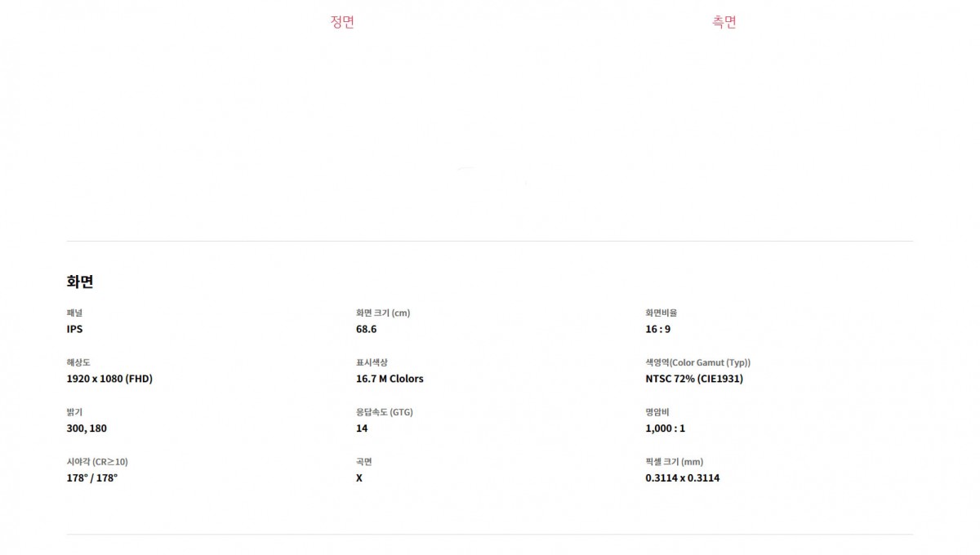Viewport: 980px width, 555px height.
Task: Switch to the 측면 view label
Action: [724, 22]
